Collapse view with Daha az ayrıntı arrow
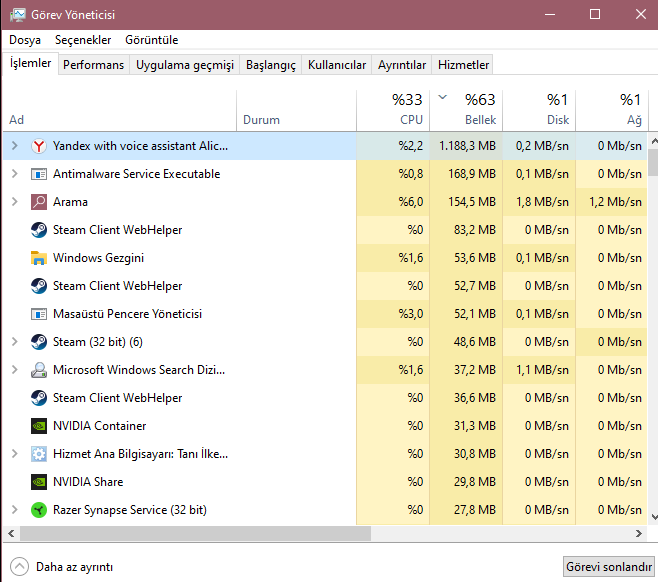The height and width of the screenshot is (582, 658). tap(19, 566)
